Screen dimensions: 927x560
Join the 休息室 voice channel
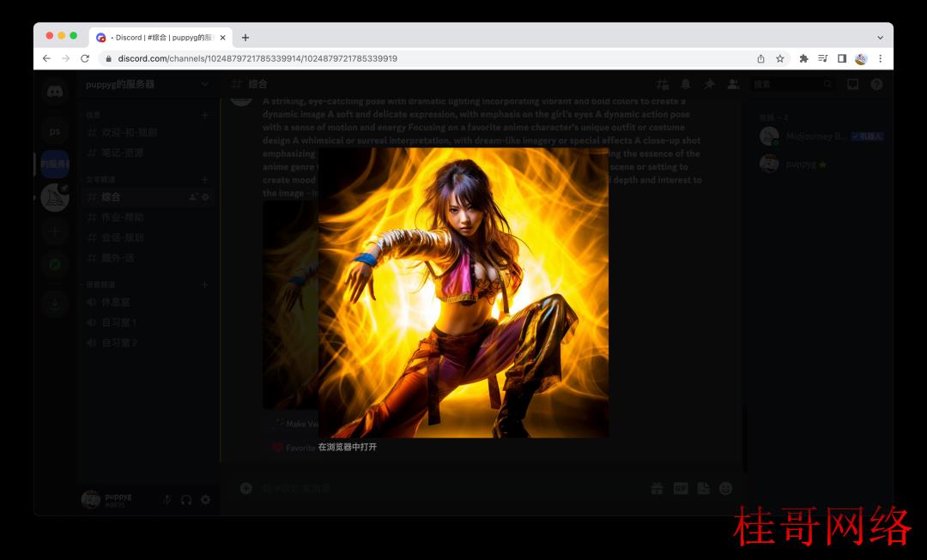click(x=148, y=302)
